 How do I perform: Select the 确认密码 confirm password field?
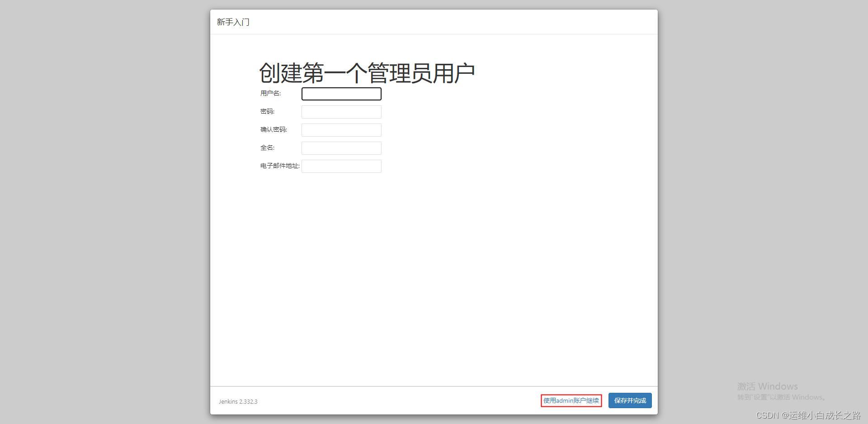pyautogui.click(x=341, y=130)
